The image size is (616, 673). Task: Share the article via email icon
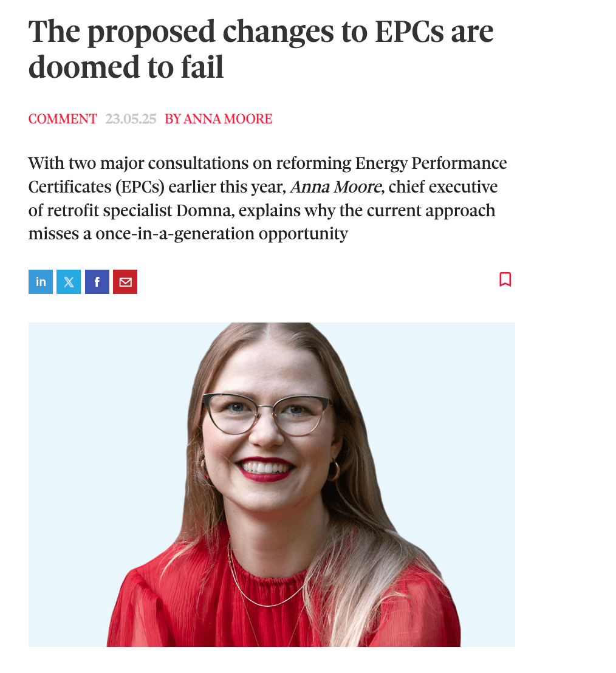tap(125, 282)
